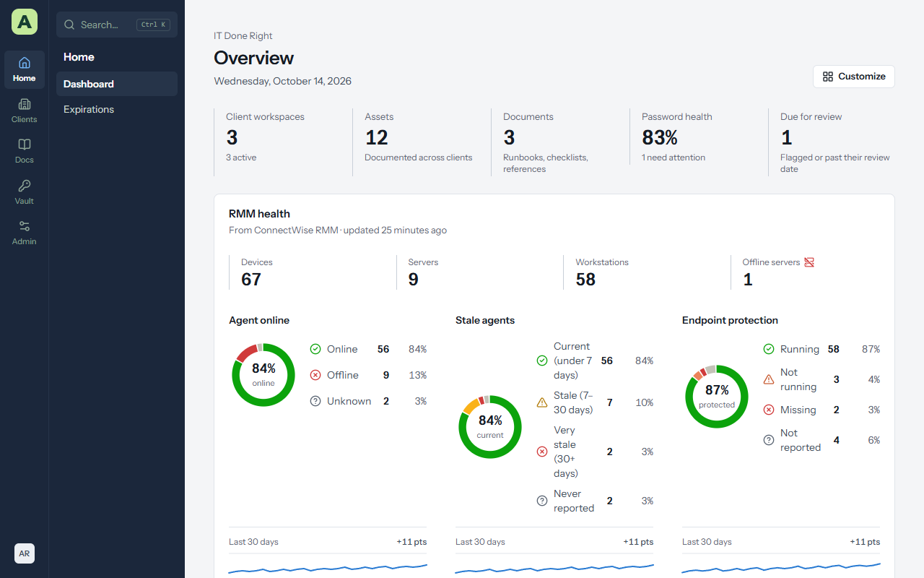Click the Customize button
The image size is (924, 578).
coord(854,77)
